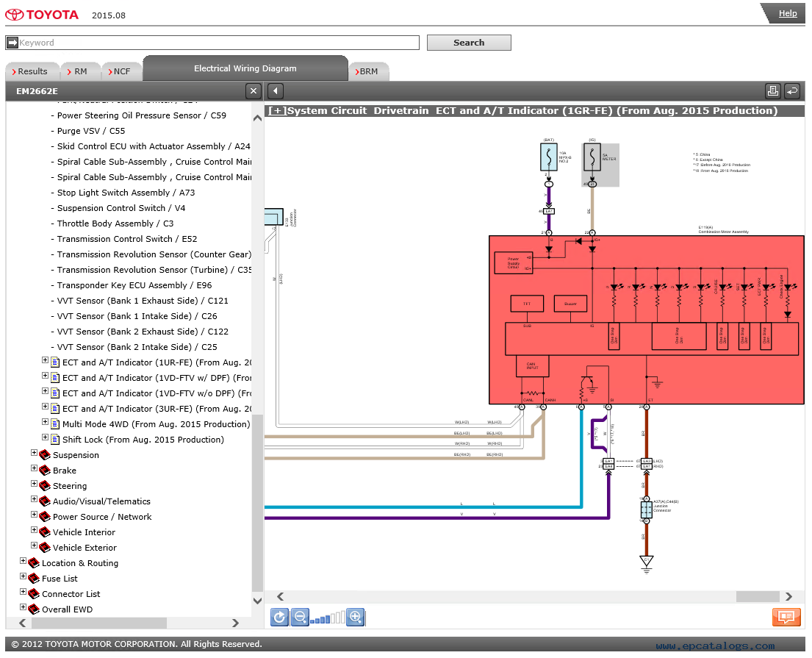
Task: Click the print icon in the diagram toolbar
Action: coord(772,91)
